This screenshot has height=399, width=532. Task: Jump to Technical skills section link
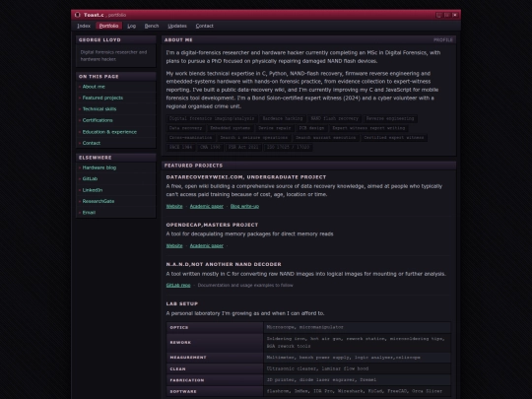(100, 109)
